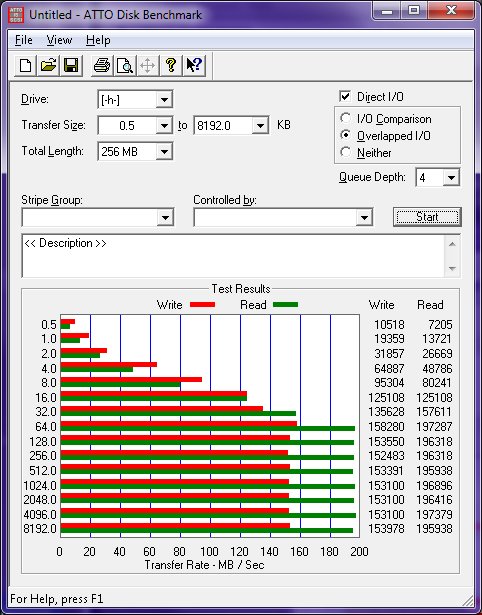Screen dimensions: 482x615
Task: Click the Start benchmark button
Action: [427, 217]
